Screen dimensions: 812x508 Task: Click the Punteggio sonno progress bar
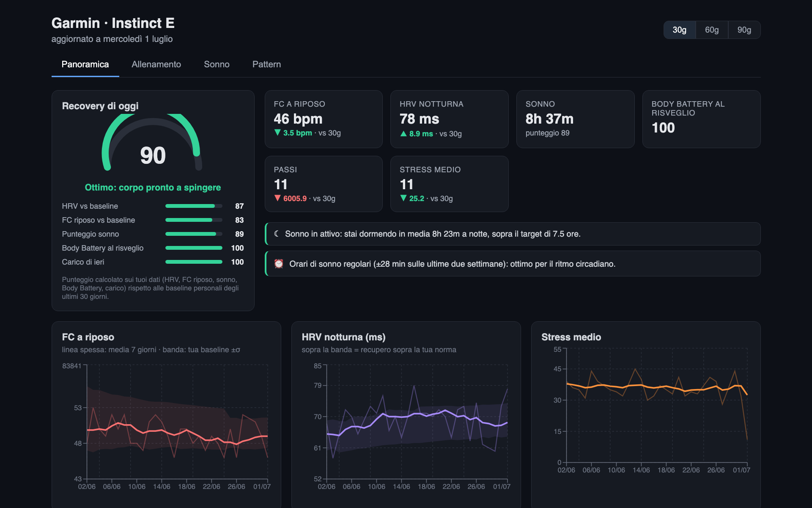194,234
